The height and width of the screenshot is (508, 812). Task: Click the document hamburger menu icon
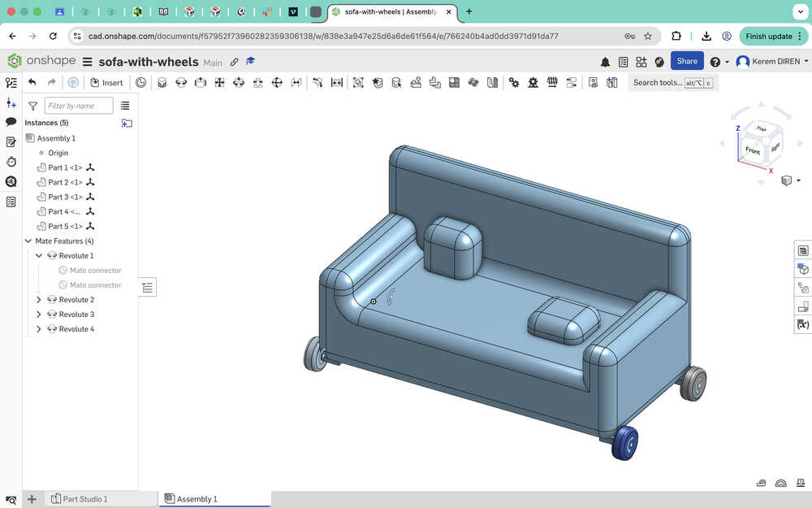coord(87,62)
